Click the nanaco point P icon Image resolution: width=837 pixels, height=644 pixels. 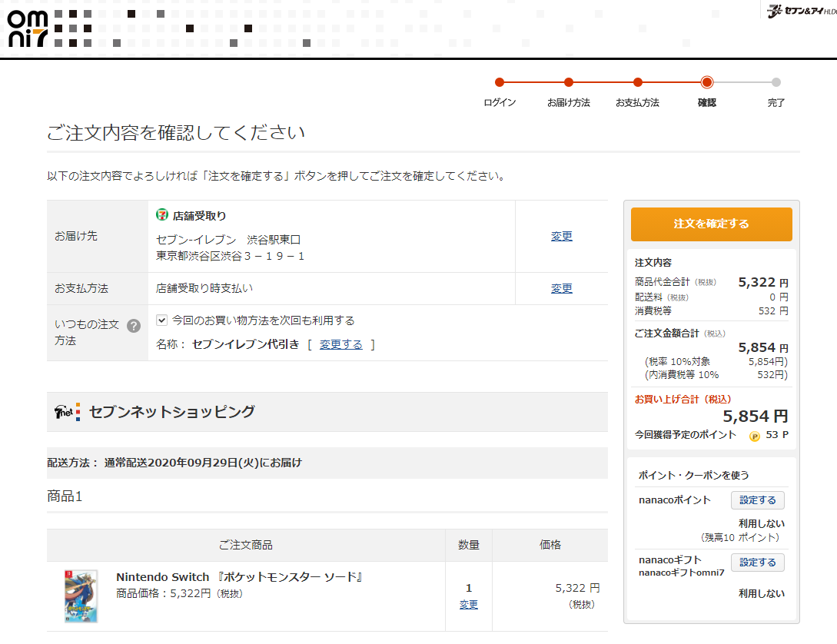(754, 436)
